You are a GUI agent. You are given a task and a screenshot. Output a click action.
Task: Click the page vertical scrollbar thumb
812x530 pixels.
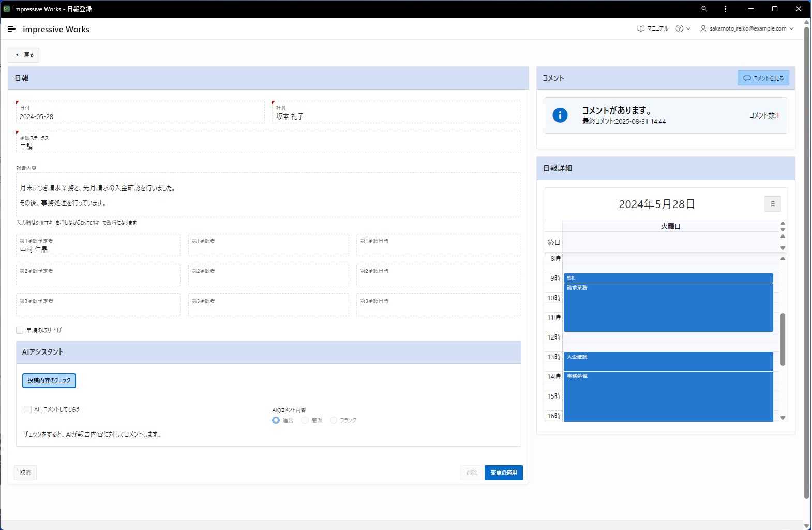(x=807, y=262)
